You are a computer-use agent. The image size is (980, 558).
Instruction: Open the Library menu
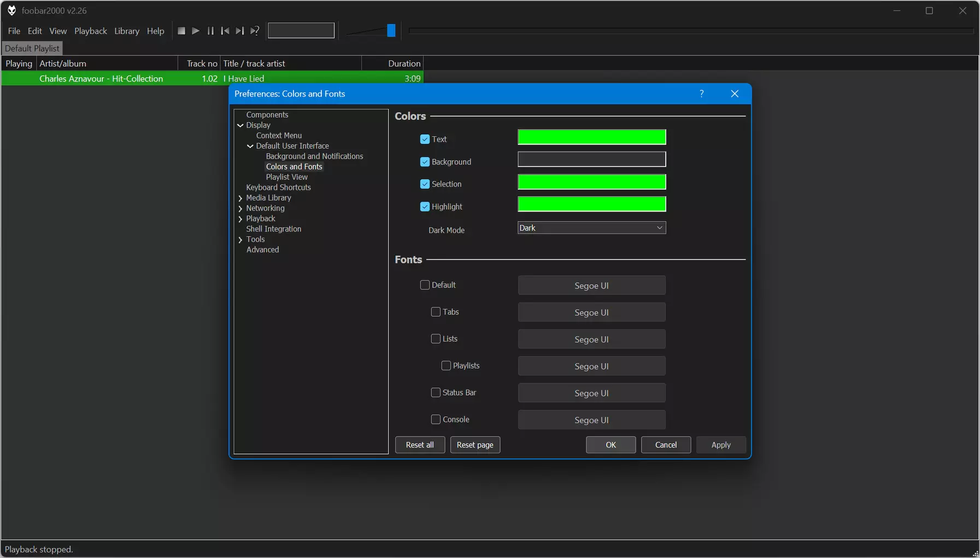[x=127, y=31]
